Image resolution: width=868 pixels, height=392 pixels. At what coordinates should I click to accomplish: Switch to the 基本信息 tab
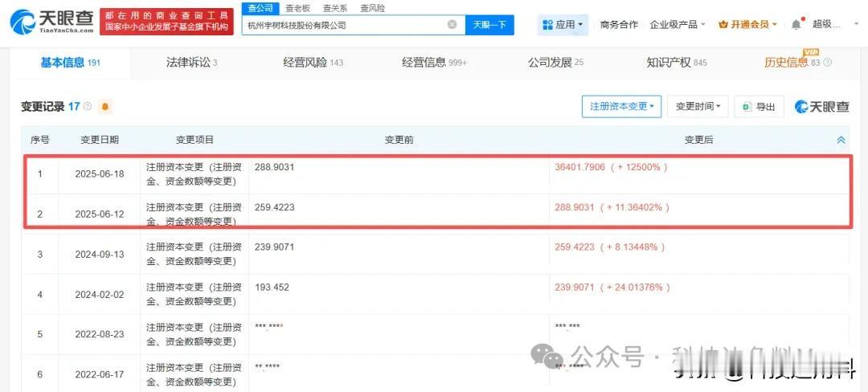(70, 63)
